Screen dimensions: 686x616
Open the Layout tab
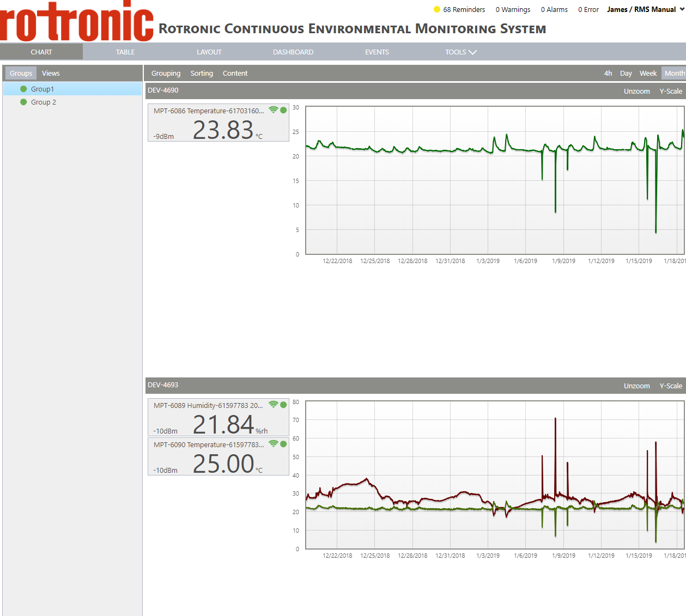click(209, 52)
